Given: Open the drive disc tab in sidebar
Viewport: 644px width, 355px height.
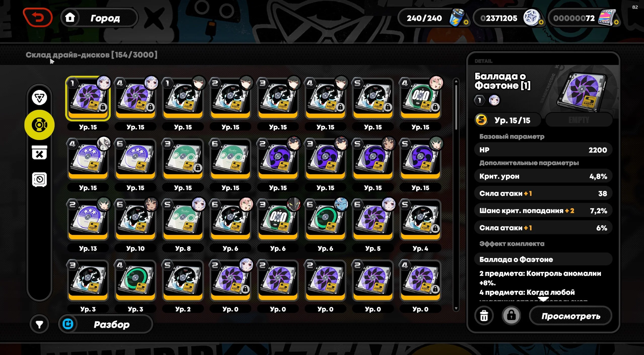Looking at the screenshot, I should point(39,125).
